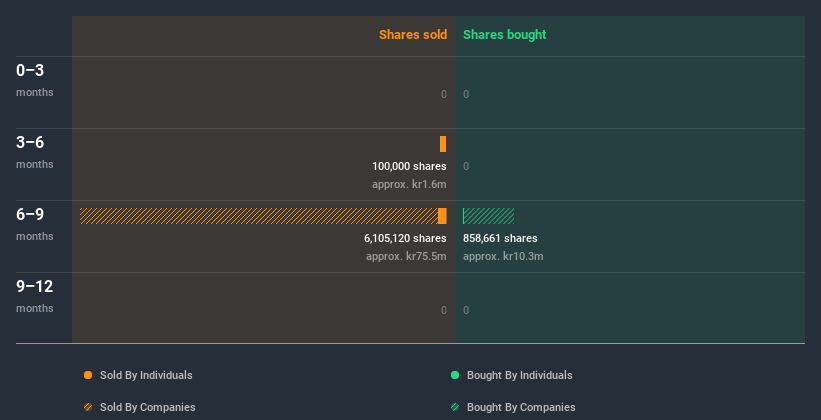Click the solid orange bar segment in the 6–9 months row
Viewport: 821px width, 420px height.
pos(442,216)
